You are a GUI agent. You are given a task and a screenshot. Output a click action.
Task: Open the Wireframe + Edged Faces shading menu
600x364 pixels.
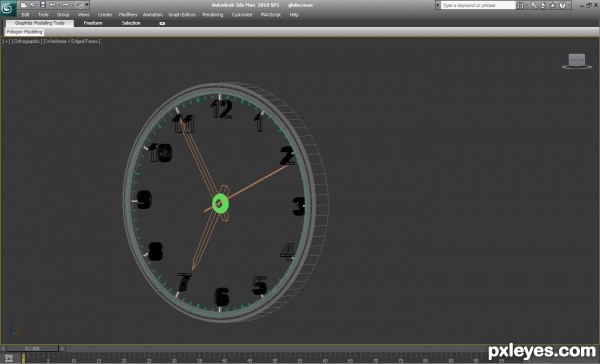(72, 41)
